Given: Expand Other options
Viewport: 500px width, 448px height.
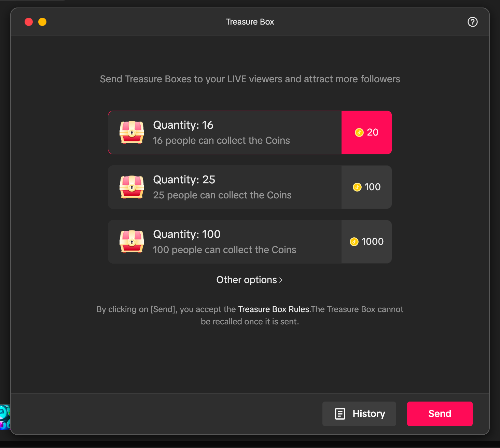Looking at the screenshot, I should point(247,280).
